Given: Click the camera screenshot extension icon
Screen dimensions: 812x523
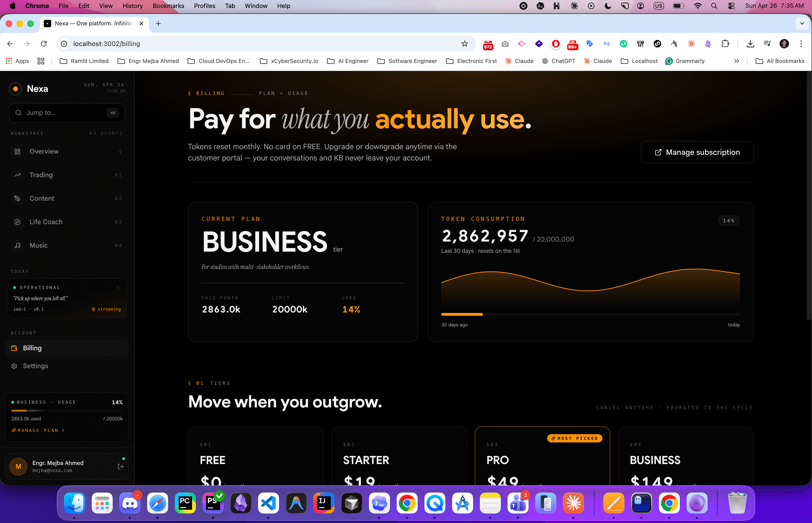Looking at the screenshot, I should (505, 44).
